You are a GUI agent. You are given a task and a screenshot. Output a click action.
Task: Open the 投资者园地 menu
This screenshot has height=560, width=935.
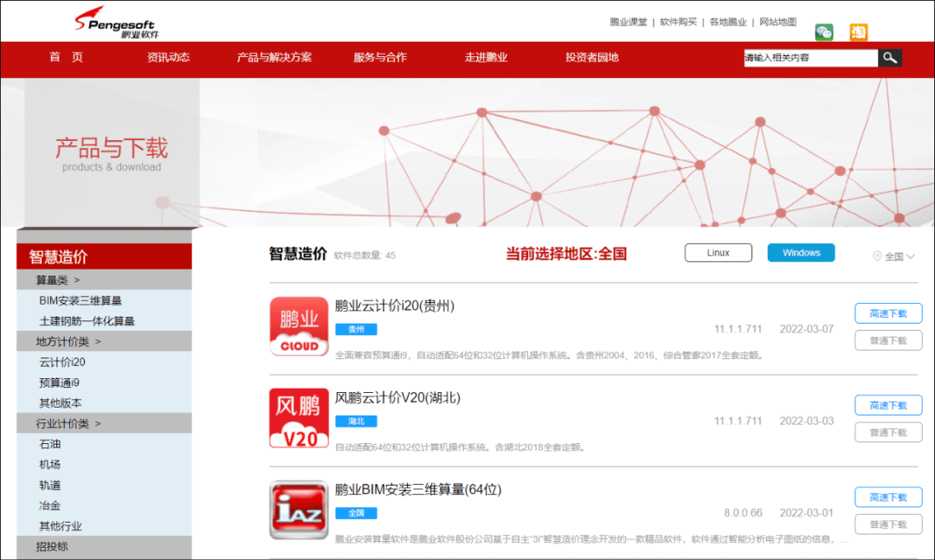pos(592,57)
